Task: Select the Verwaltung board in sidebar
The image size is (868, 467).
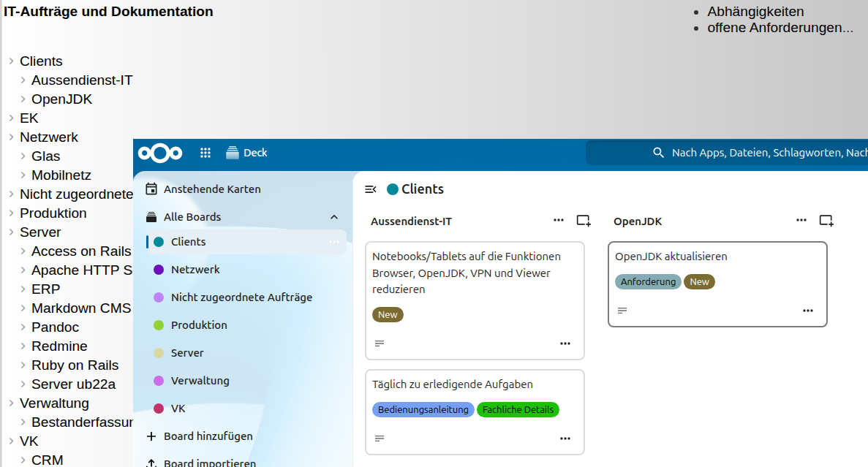Action: point(200,381)
